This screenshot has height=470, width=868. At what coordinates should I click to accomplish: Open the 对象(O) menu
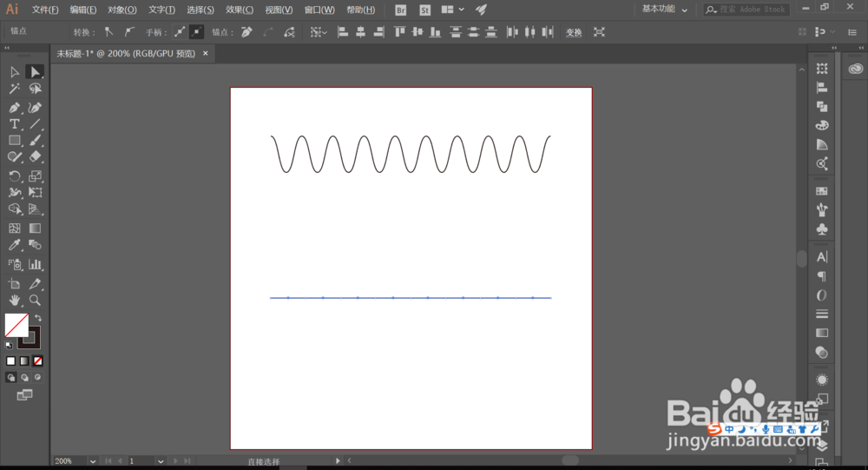tap(122, 10)
